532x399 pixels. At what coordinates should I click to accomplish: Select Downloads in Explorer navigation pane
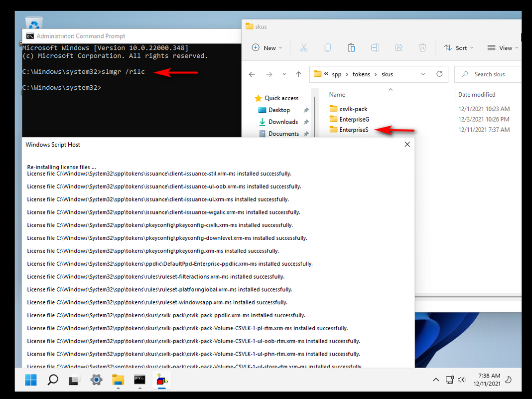(x=278, y=122)
